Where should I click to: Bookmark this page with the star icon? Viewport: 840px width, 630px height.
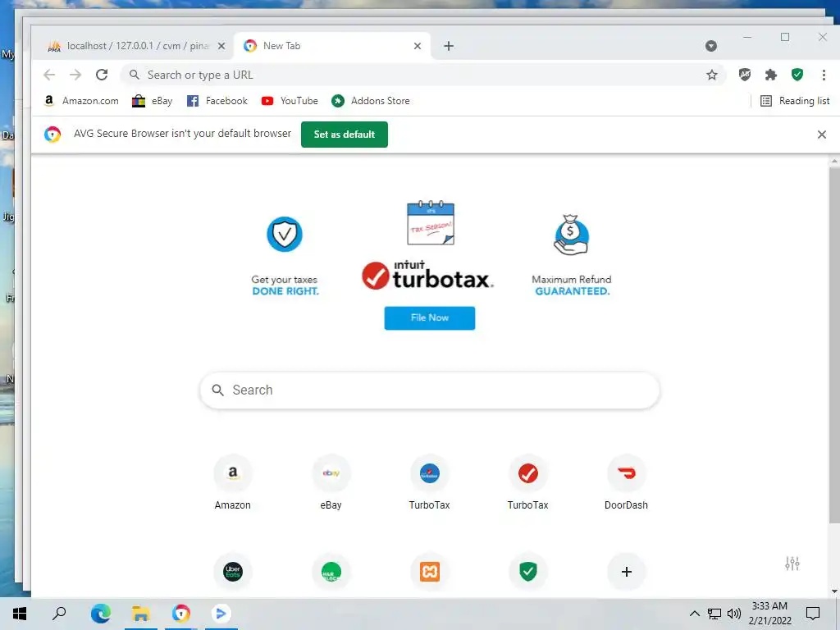tap(711, 75)
